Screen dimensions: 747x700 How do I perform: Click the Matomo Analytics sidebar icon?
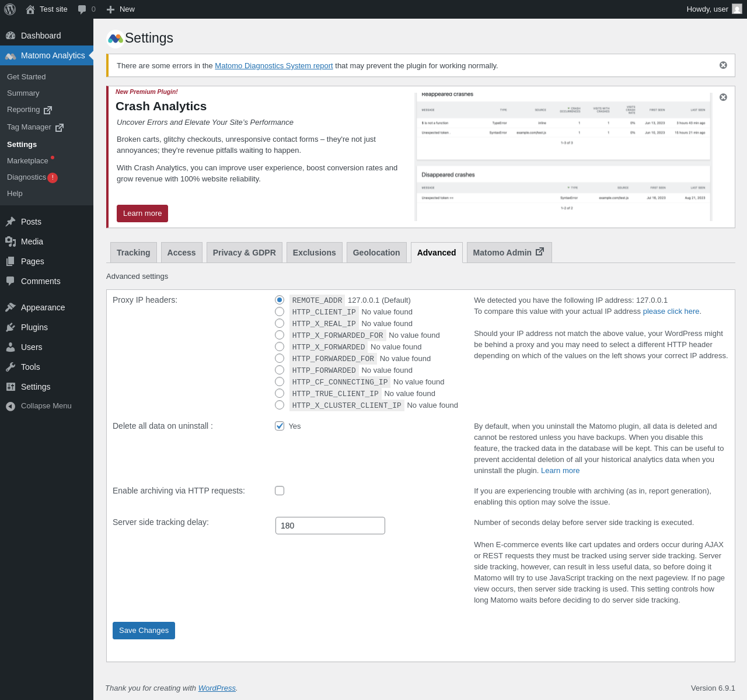11,55
